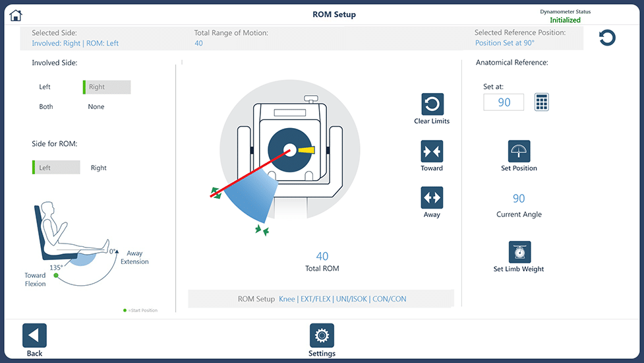Select Left under Side for ROM
Image resolution: width=644 pixels, height=363 pixels.
point(56,168)
